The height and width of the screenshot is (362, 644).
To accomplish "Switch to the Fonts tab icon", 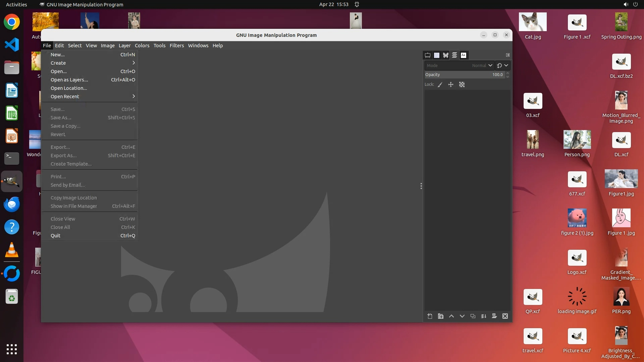I will tap(464, 55).
